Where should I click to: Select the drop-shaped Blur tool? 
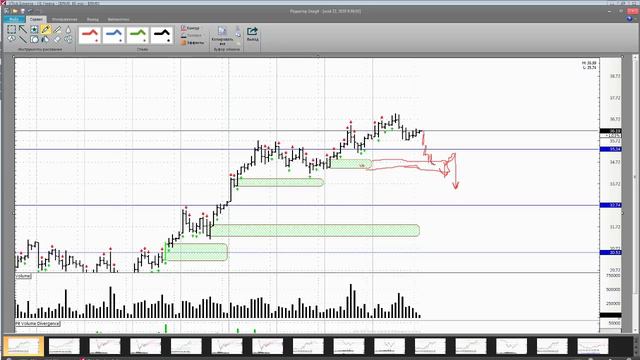tap(68, 29)
